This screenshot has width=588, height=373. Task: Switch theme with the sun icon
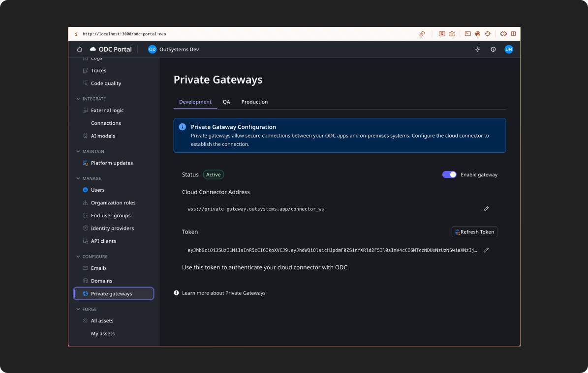[477, 49]
